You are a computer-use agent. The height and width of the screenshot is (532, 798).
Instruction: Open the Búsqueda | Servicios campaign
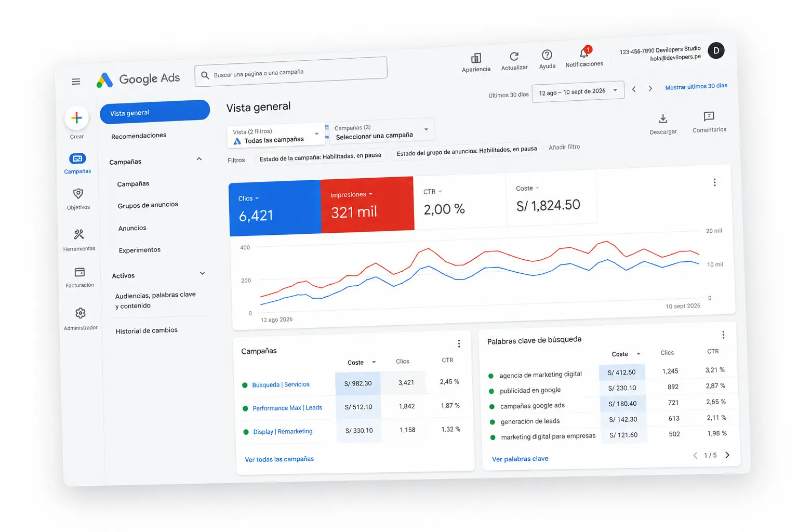click(x=281, y=385)
